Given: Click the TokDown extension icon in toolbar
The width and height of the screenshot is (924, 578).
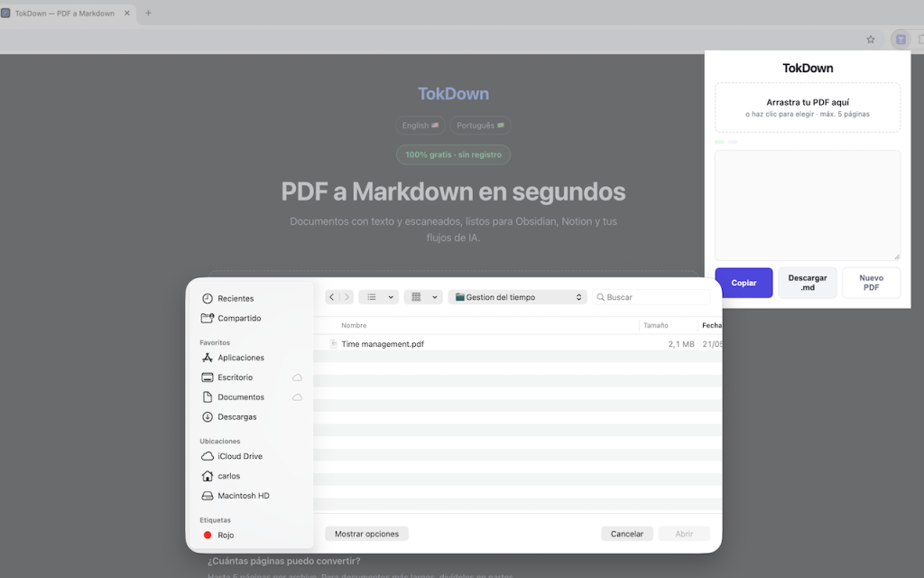Looking at the screenshot, I should [901, 40].
